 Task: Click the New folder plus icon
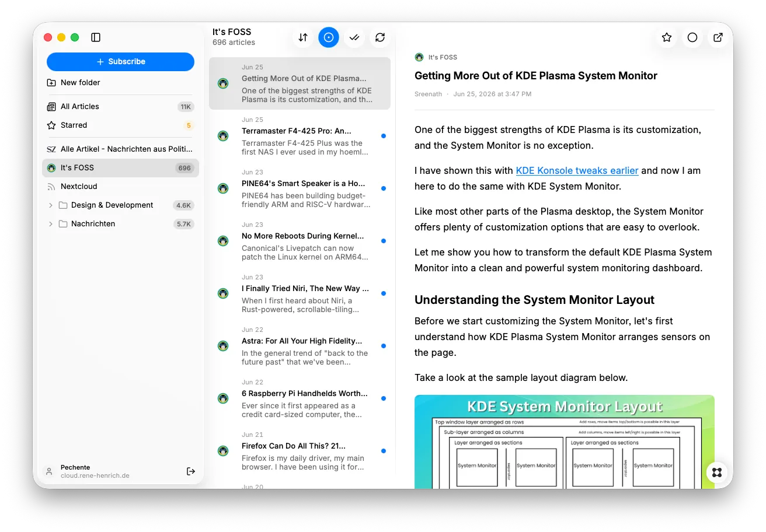(x=51, y=83)
